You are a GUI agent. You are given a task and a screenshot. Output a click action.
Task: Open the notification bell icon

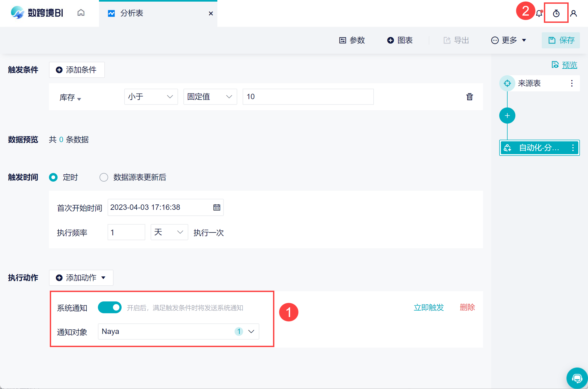pos(539,13)
